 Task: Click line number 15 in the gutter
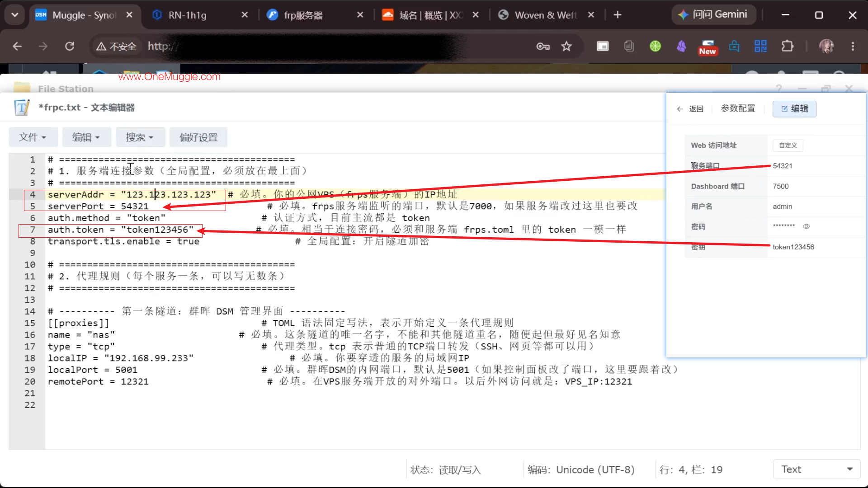[30, 323]
